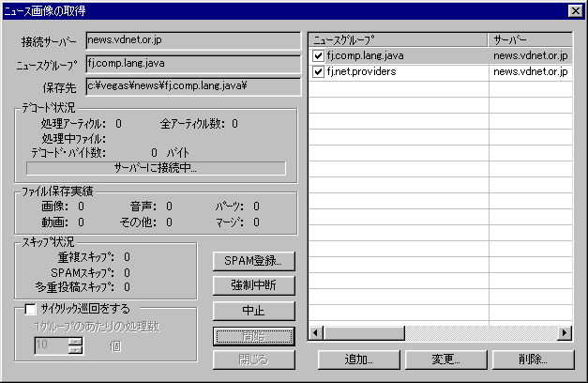This screenshot has width=588, height=383.
Task: Click the 開始 button
Action: click(x=253, y=336)
